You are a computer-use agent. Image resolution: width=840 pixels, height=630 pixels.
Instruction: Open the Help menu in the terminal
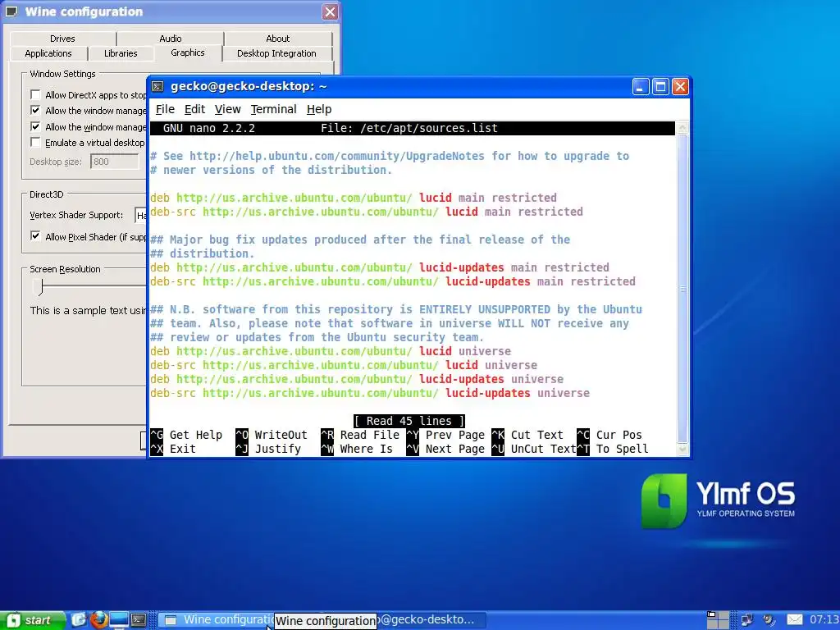[319, 109]
